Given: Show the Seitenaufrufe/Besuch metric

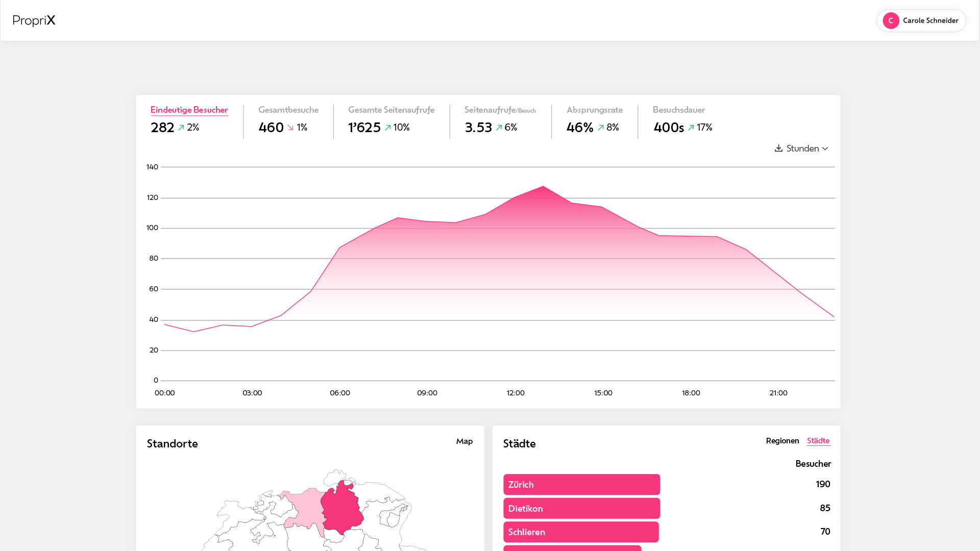Looking at the screenshot, I should [500, 110].
